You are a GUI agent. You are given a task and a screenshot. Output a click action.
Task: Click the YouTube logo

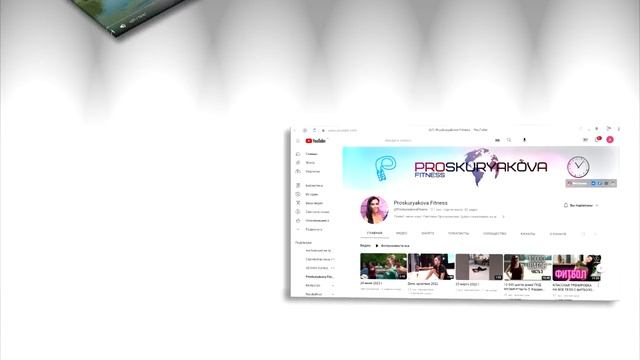(x=316, y=141)
